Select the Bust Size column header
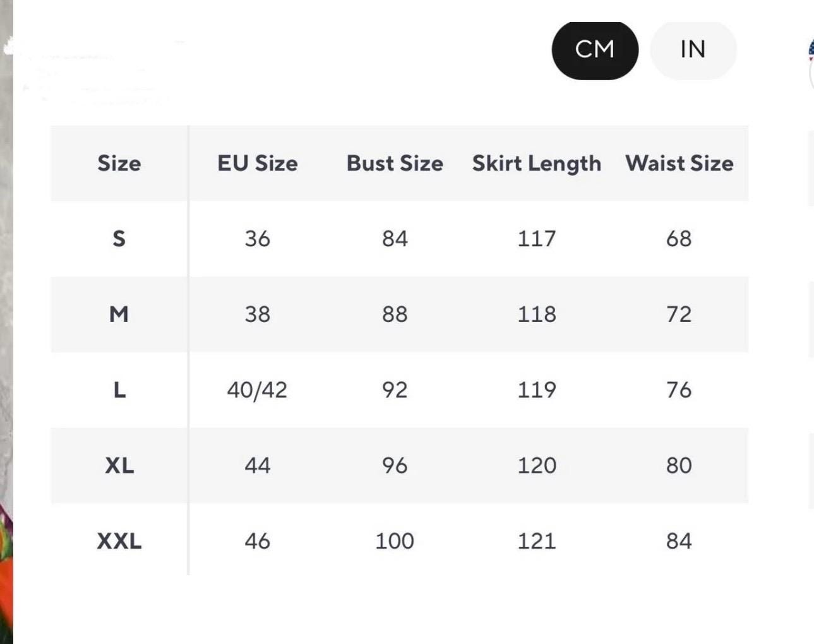The height and width of the screenshot is (644, 814). click(x=395, y=164)
